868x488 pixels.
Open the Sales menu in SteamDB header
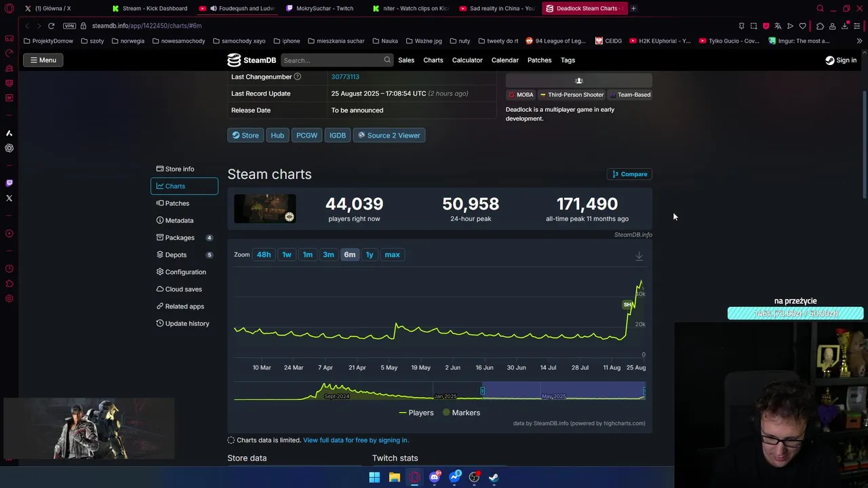[x=406, y=60]
